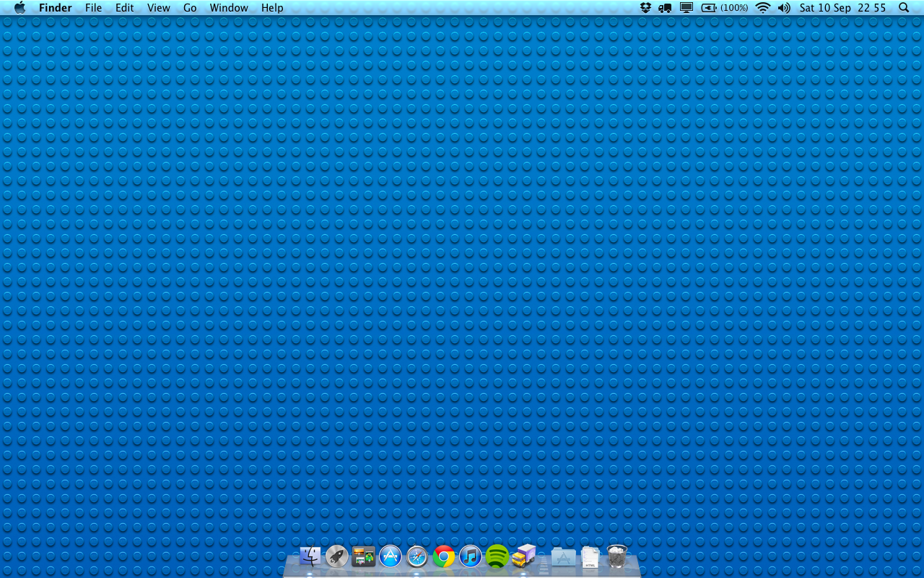
Task: Open Mission Control from the Dock
Action: pyautogui.click(x=363, y=556)
